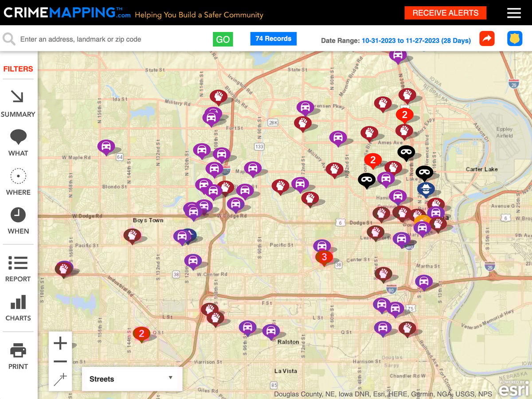Click the RECEIVE ALERTS button
The width and height of the screenshot is (532, 399).
445,13
